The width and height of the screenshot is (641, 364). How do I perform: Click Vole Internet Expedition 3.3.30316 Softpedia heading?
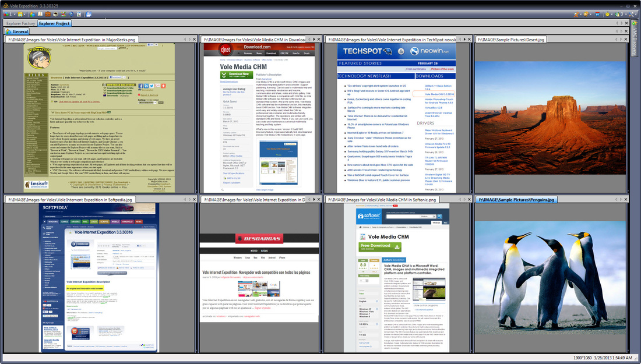[x=103, y=232]
